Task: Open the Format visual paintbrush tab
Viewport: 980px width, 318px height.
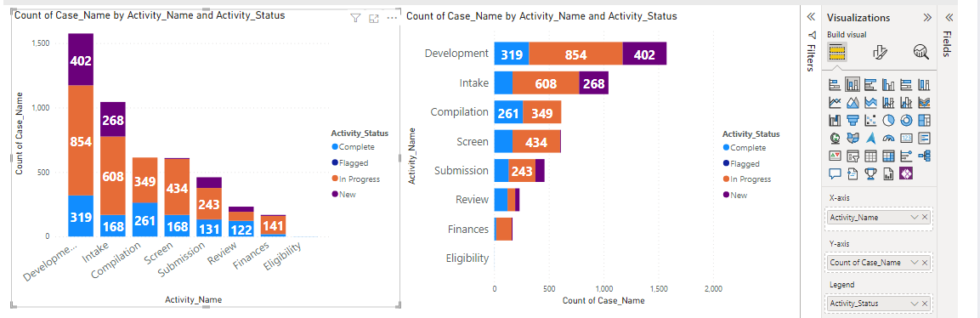Action: (880, 53)
